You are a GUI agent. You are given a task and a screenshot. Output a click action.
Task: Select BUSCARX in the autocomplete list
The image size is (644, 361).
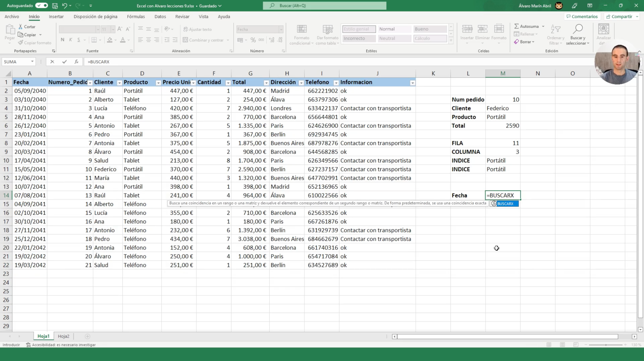[504, 204]
